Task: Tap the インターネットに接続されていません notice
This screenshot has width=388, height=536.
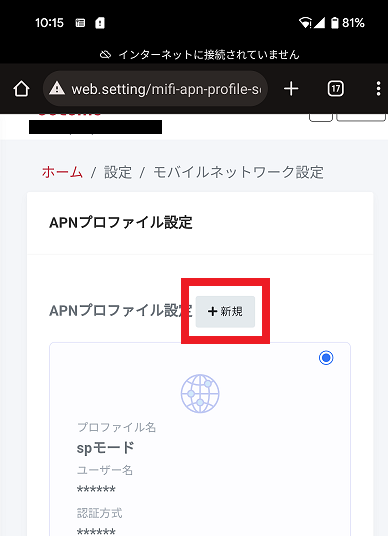Action: pos(200,55)
